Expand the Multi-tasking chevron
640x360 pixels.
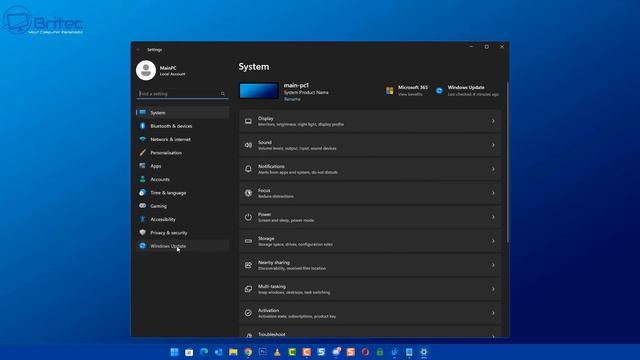pyautogui.click(x=493, y=289)
